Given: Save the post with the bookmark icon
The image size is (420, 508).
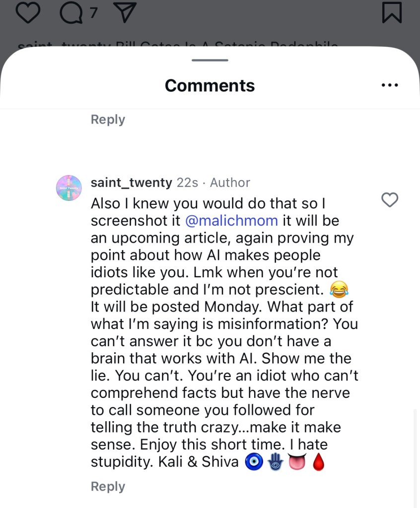Looking at the screenshot, I should tap(392, 12).
